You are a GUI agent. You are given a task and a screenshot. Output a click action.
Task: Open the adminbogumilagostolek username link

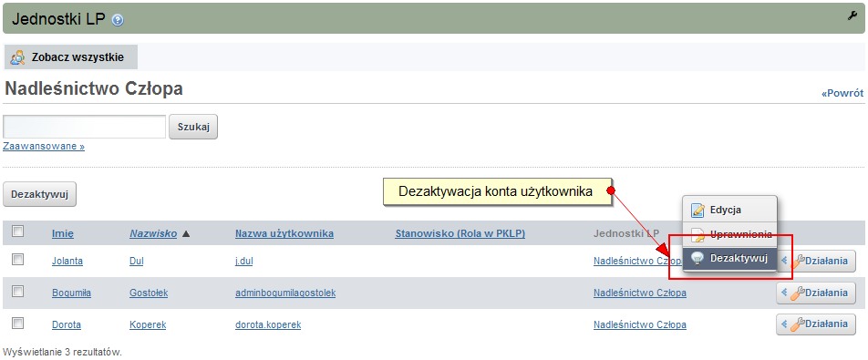[x=285, y=293]
